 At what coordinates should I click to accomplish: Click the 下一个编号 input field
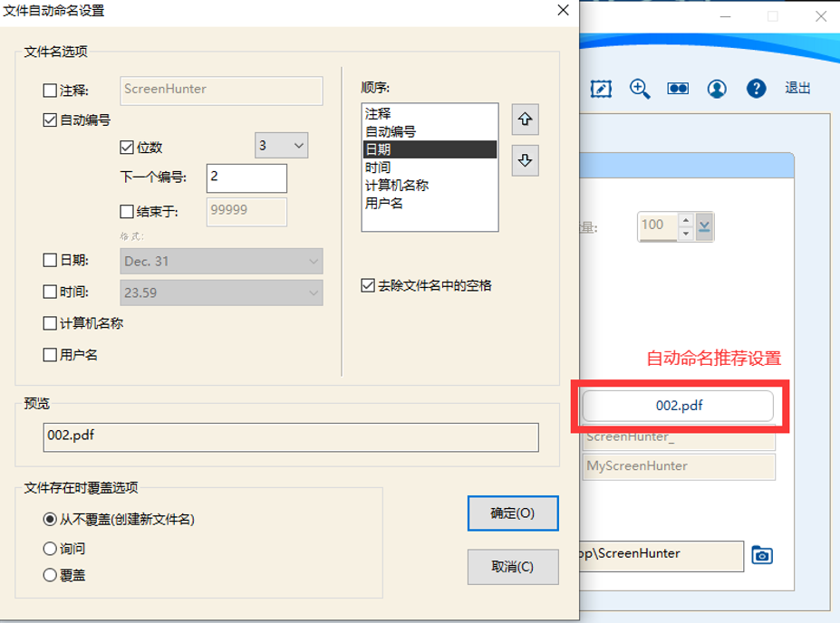click(x=246, y=178)
